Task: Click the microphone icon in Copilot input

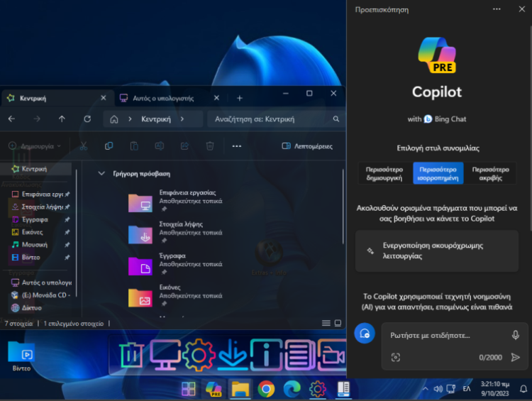Action: coord(516,335)
